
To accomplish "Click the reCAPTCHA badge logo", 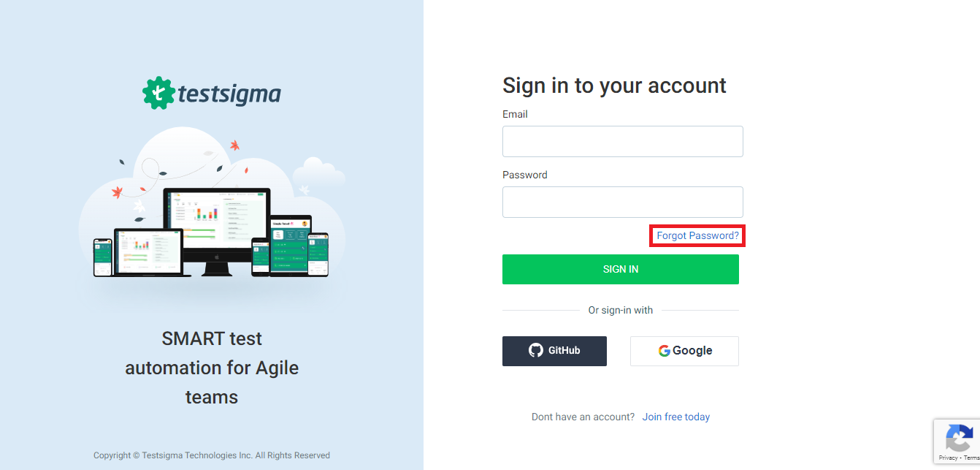I will coord(957,439).
